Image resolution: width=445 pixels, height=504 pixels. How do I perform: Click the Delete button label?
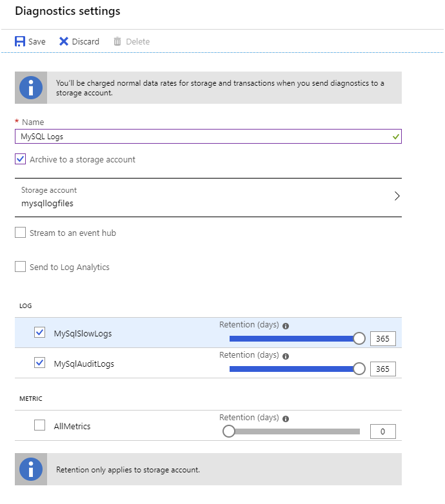137,42
